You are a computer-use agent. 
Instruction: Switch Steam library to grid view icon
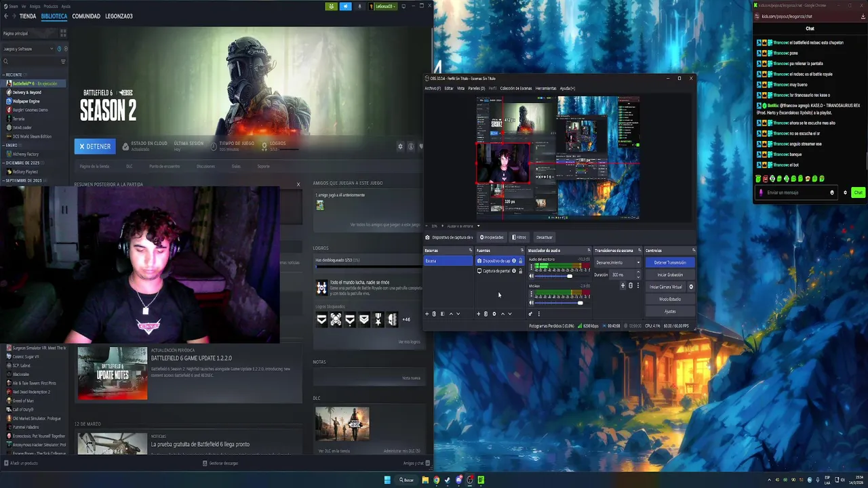point(63,33)
